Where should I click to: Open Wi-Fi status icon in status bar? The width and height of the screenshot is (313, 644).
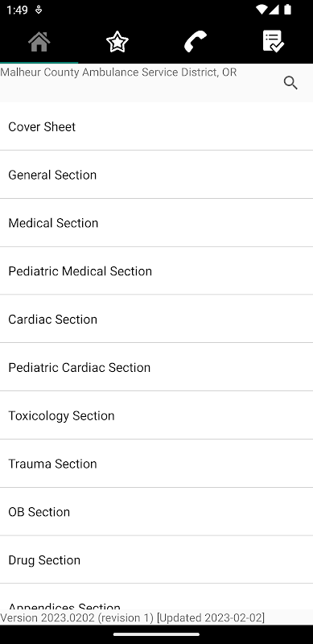(x=261, y=10)
